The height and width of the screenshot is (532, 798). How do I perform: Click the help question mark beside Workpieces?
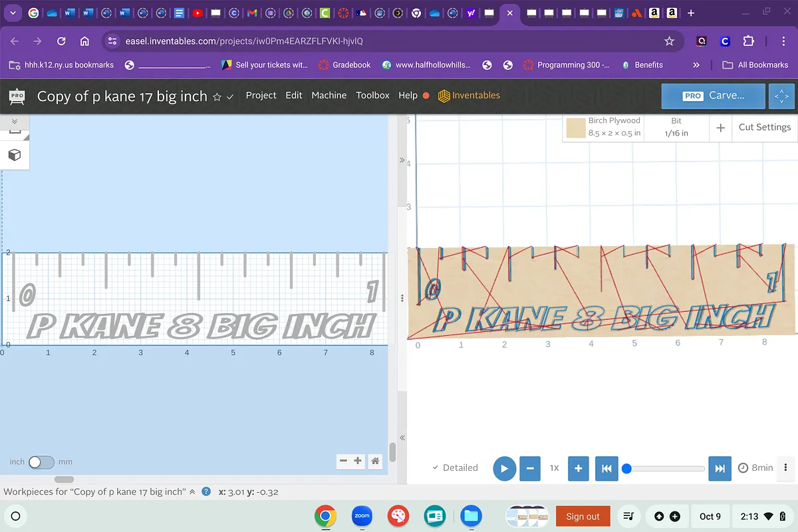tap(206, 492)
